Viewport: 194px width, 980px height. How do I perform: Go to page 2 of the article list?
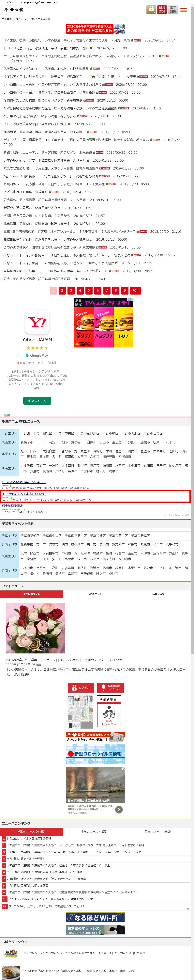click(x=62, y=290)
